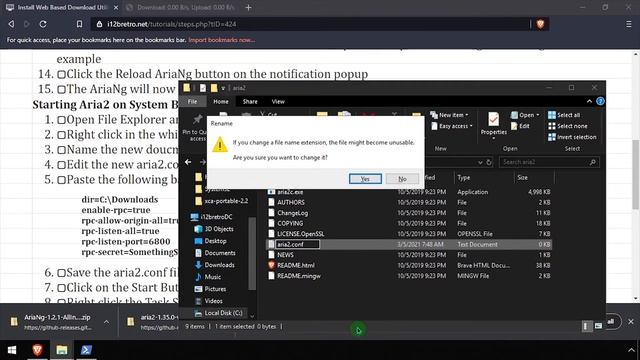This screenshot has width=640, height=360.
Task: Open dropdown in Open ribbon group
Action: tap(525, 115)
